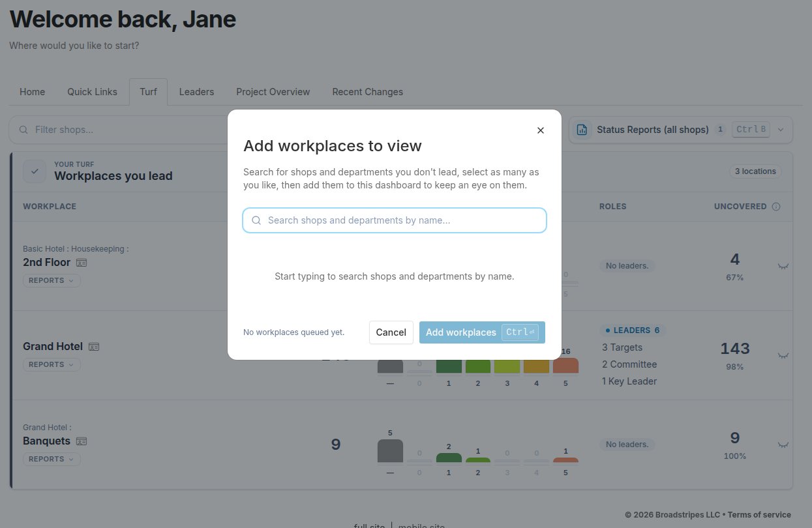Click the orange bar 5 in Grand Hotel row
This screenshot has width=812, height=528.
pos(565,366)
